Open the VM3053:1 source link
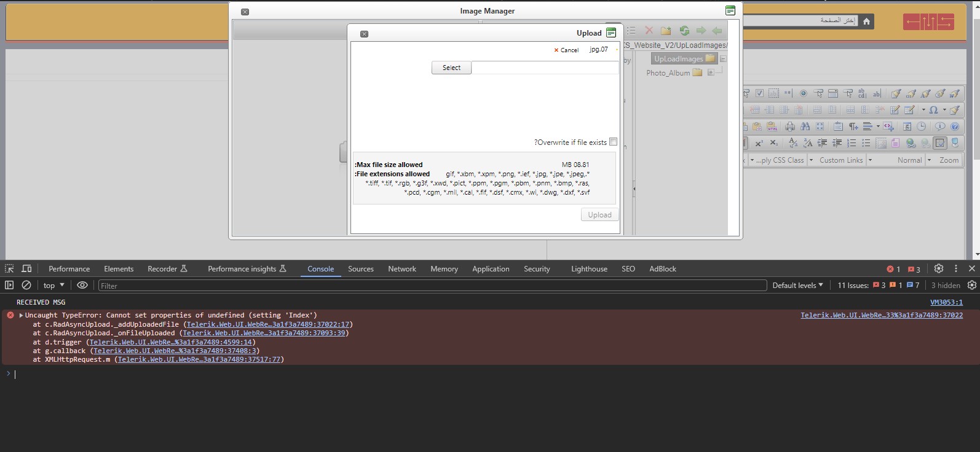Viewport: 980px width, 452px height. (946, 302)
